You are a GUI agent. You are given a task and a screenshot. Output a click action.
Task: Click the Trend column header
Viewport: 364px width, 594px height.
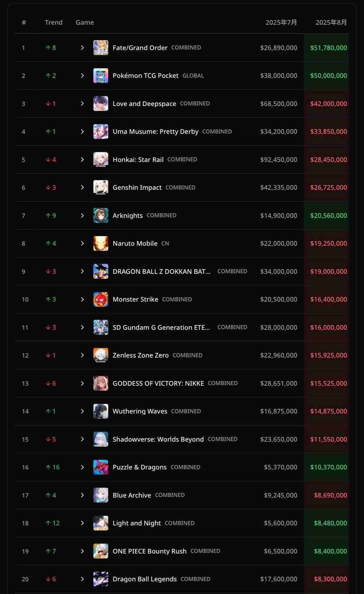[x=54, y=23]
